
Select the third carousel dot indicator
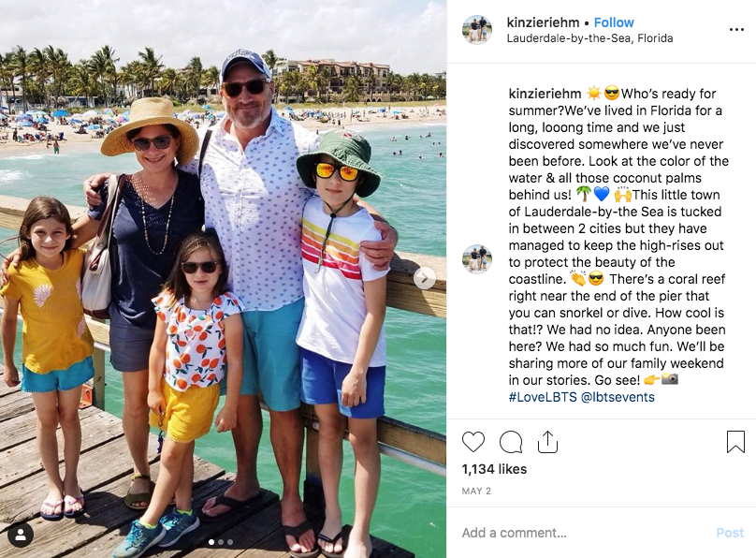coord(230,542)
